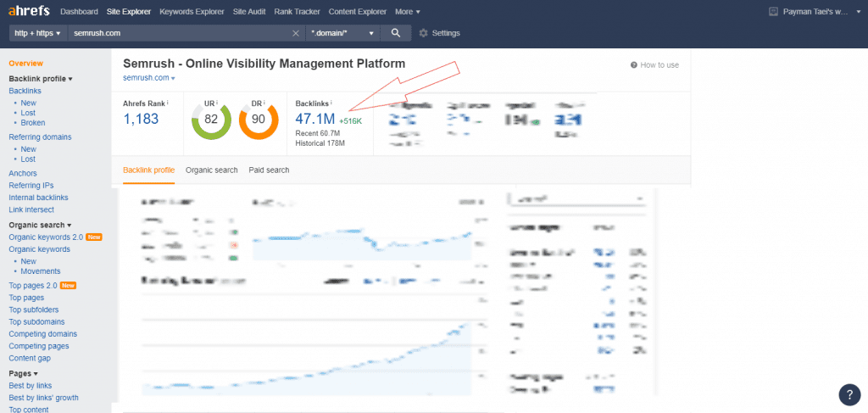Click the Backlinks info icon
The height and width of the screenshot is (413, 868).
[331, 103]
